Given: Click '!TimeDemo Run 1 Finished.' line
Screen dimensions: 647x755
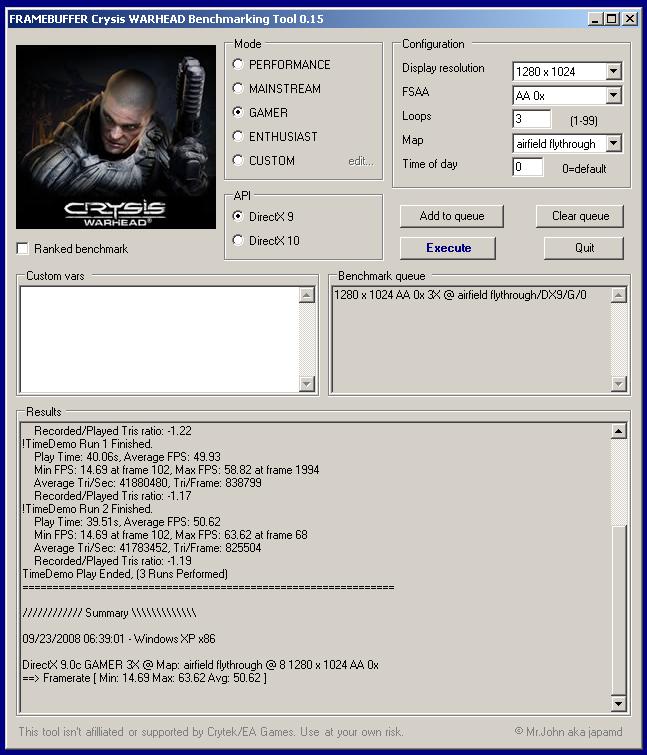Looking at the screenshot, I should (87, 444).
